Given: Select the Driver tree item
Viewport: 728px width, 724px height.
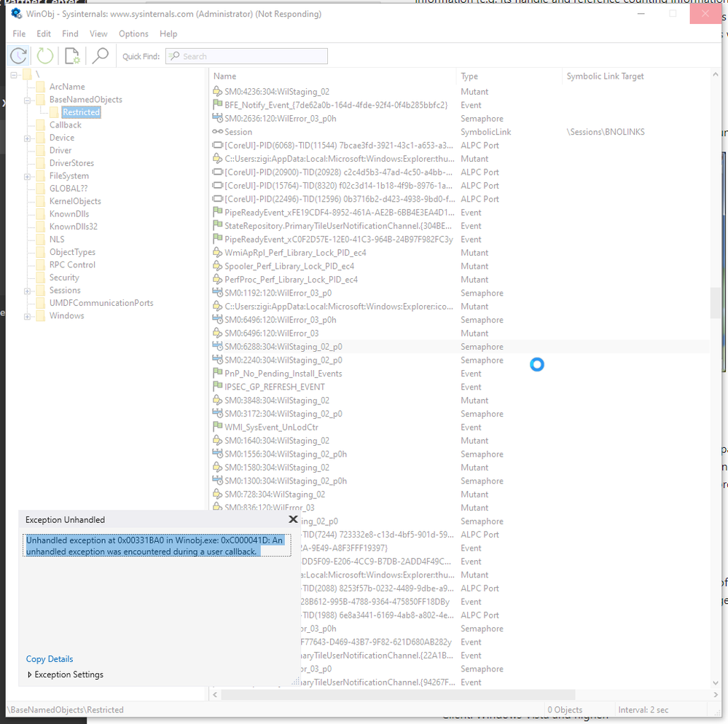Looking at the screenshot, I should [60, 150].
